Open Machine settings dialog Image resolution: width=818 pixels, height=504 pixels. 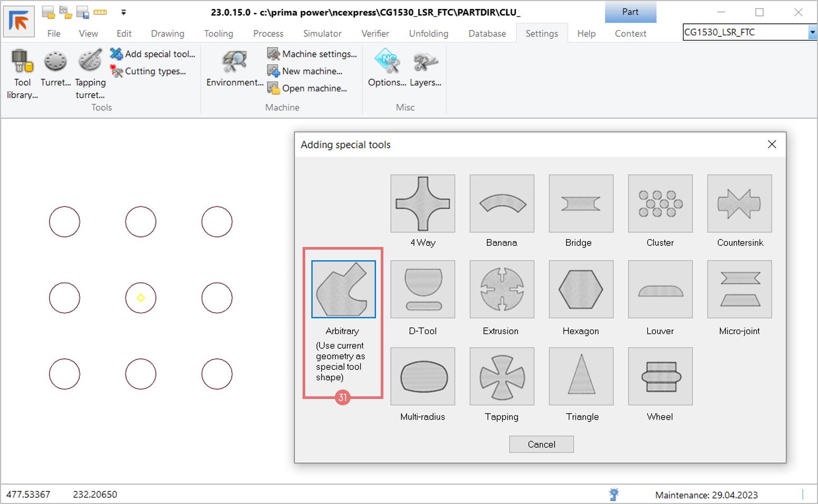[x=313, y=54]
